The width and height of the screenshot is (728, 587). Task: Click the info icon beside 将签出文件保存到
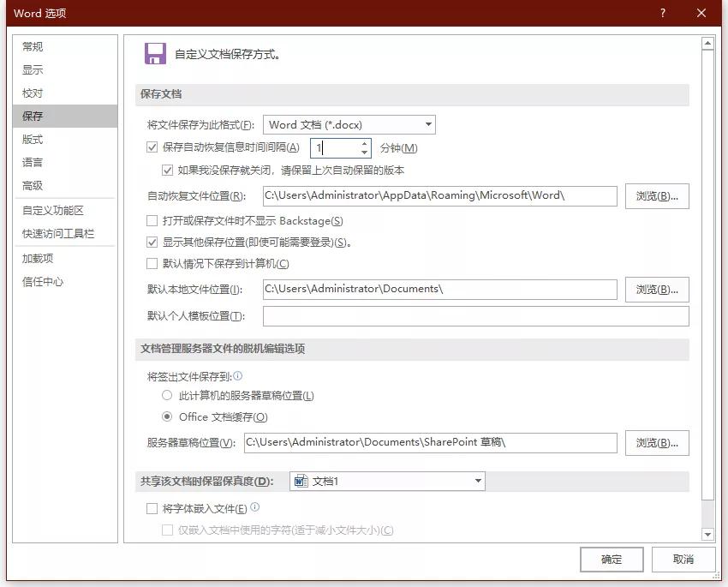pyautogui.click(x=238, y=375)
